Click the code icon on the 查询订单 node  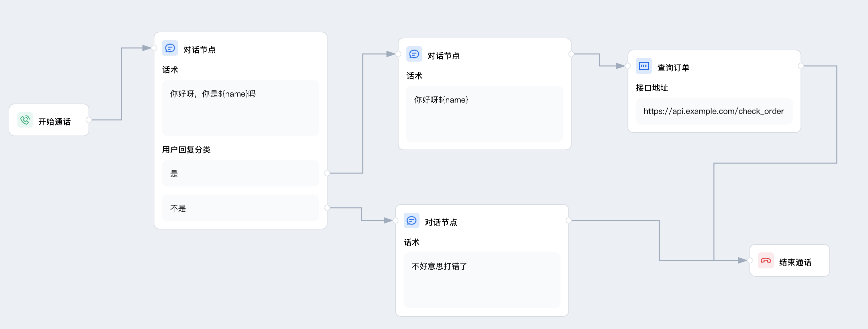(x=644, y=66)
